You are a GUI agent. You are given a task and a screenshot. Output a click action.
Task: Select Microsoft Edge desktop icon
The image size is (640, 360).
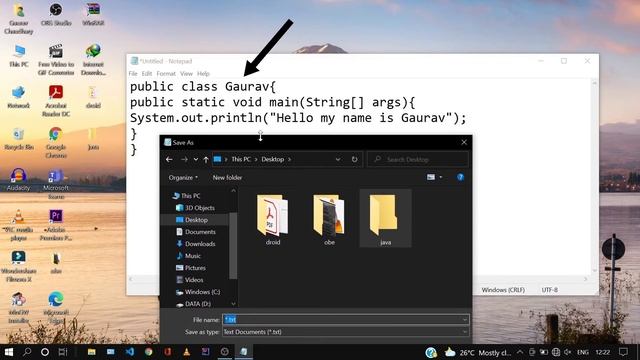pyautogui.click(x=56, y=308)
